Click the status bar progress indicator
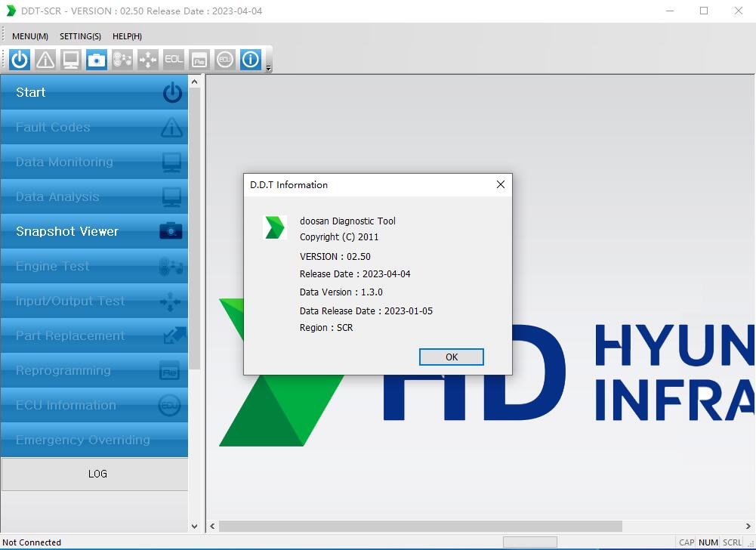 [x=530, y=542]
